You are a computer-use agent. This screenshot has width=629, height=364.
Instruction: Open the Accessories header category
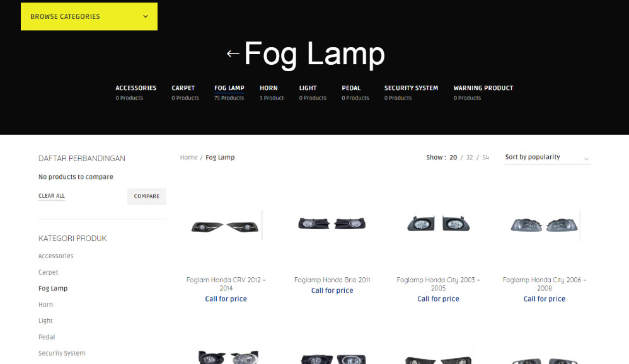pos(136,93)
